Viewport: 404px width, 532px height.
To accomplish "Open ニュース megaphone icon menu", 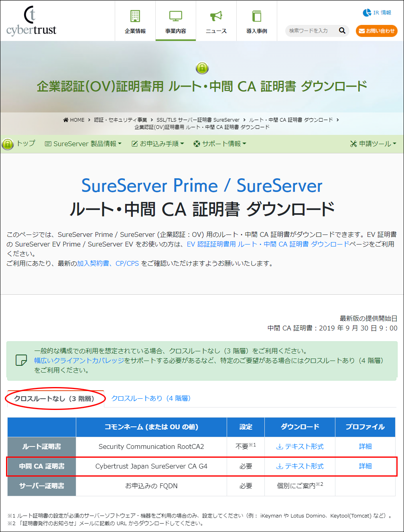I will 216,21.
